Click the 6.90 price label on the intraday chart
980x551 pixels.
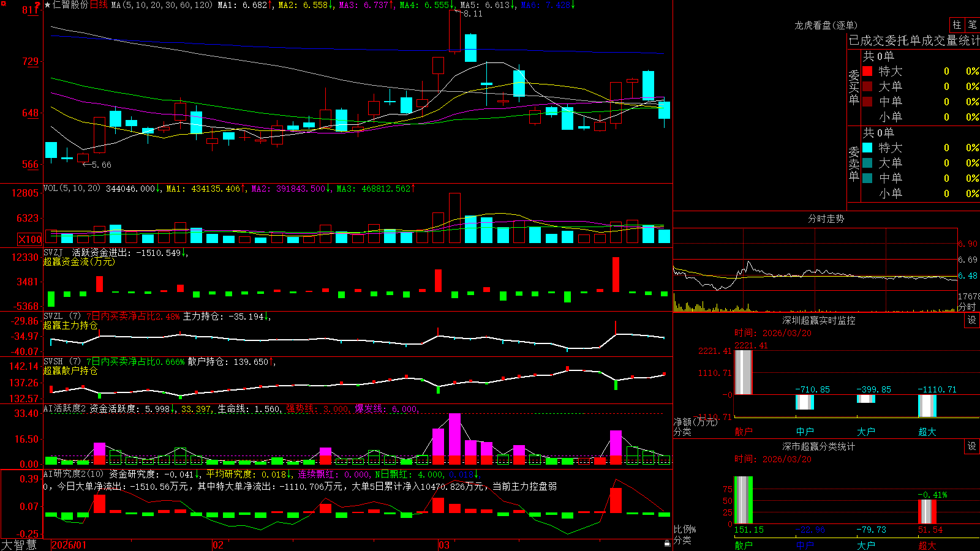[968, 244]
